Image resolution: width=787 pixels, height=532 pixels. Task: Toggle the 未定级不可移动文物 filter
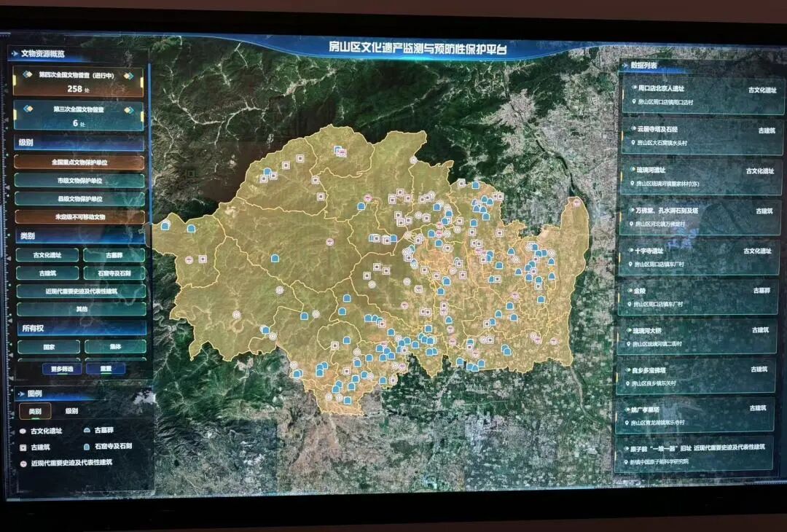tap(79, 217)
